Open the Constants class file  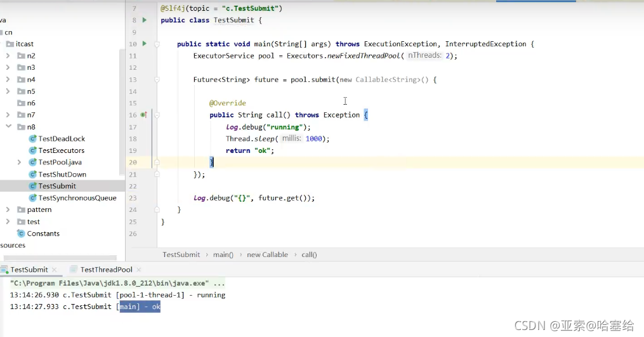tap(43, 234)
